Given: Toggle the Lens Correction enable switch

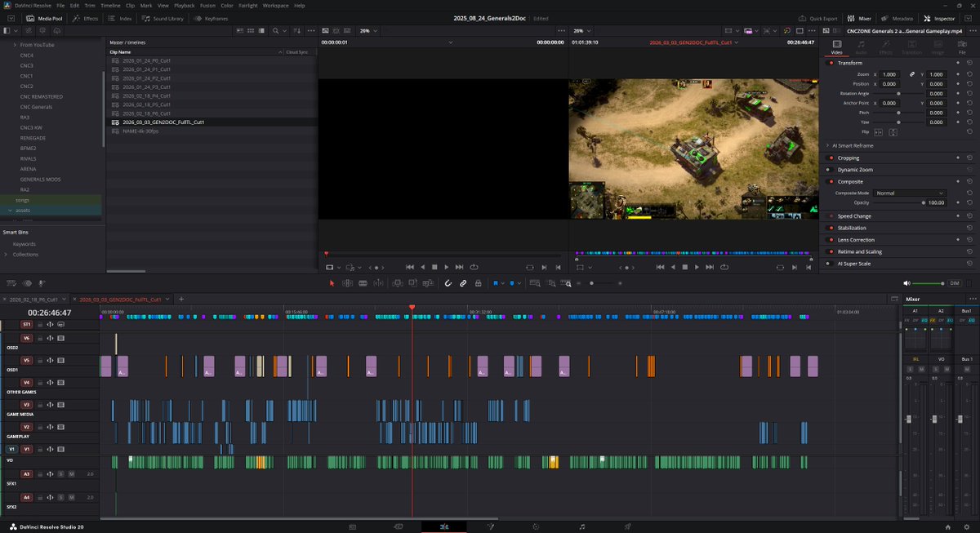Looking at the screenshot, I should pos(831,240).
